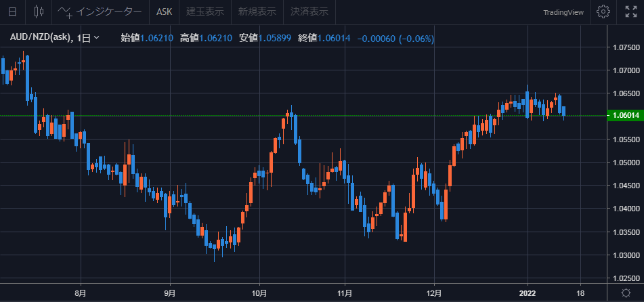Click the 1.07000 price scale label
644x302 pixels.
626,70
